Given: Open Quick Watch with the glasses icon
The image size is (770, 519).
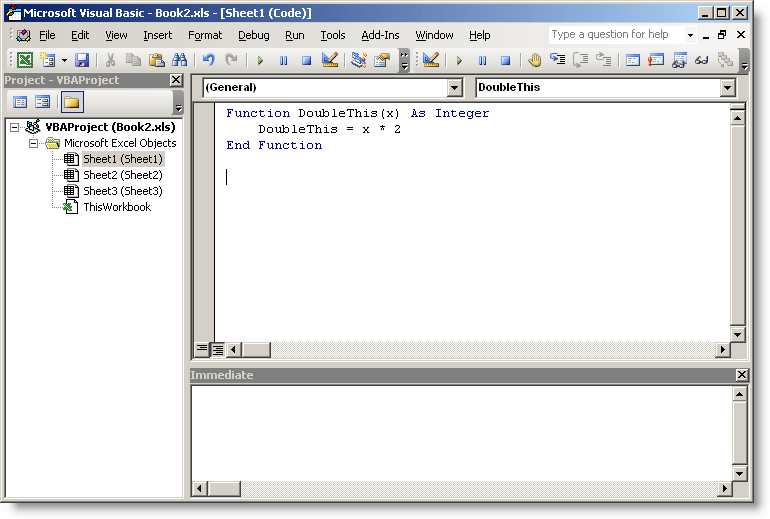Looking at the screenshot, I should coord(701,60).
